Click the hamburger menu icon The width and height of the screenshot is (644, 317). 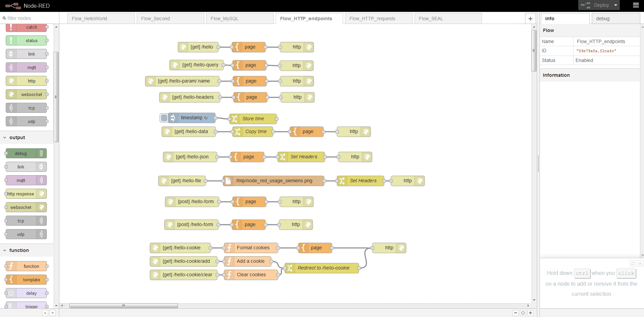[636, 5]
